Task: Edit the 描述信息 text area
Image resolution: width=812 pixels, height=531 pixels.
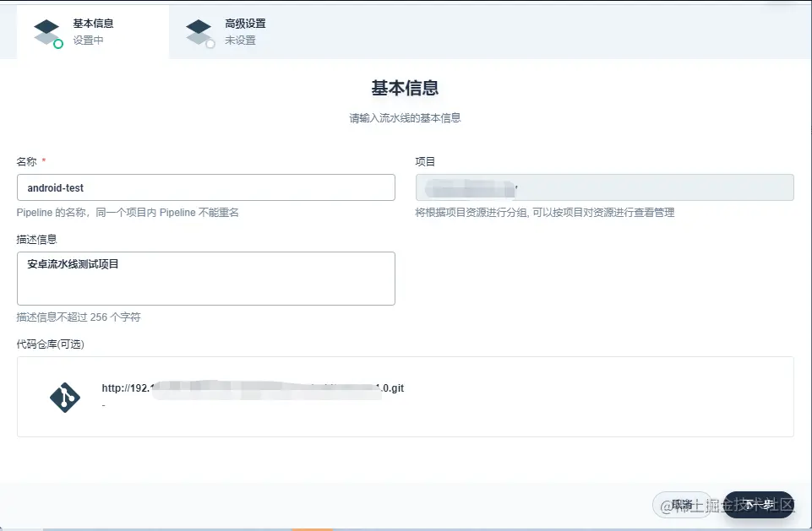Action: tap(205, 279)
